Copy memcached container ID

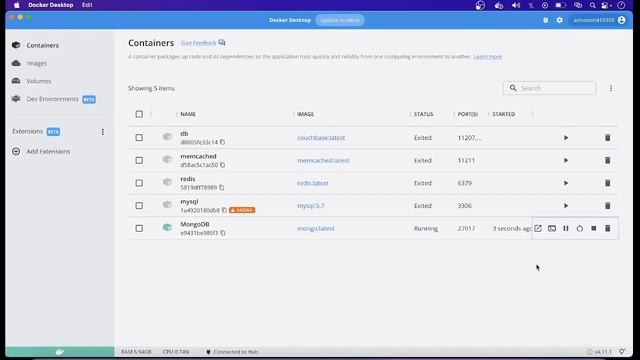tap(222, 165)
